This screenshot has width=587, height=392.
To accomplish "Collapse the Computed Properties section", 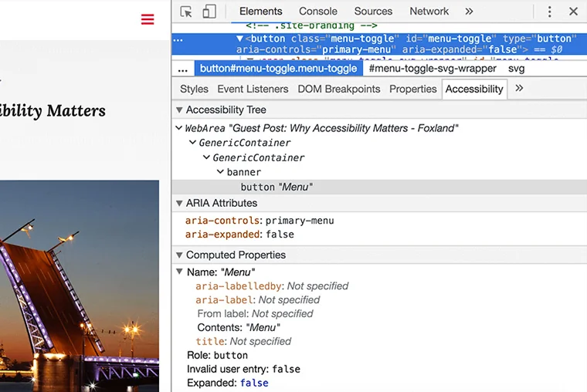I will (x=179, y=255).
